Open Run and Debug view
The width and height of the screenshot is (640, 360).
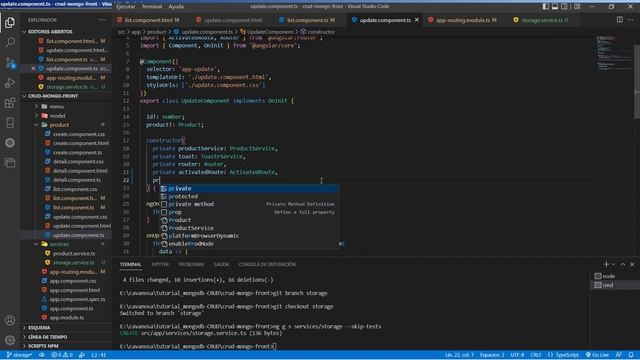coord(10,83)
